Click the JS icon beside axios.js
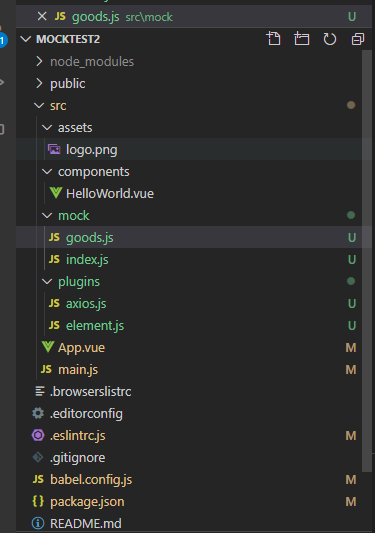375x533 pixels. [x=54, y=303]
